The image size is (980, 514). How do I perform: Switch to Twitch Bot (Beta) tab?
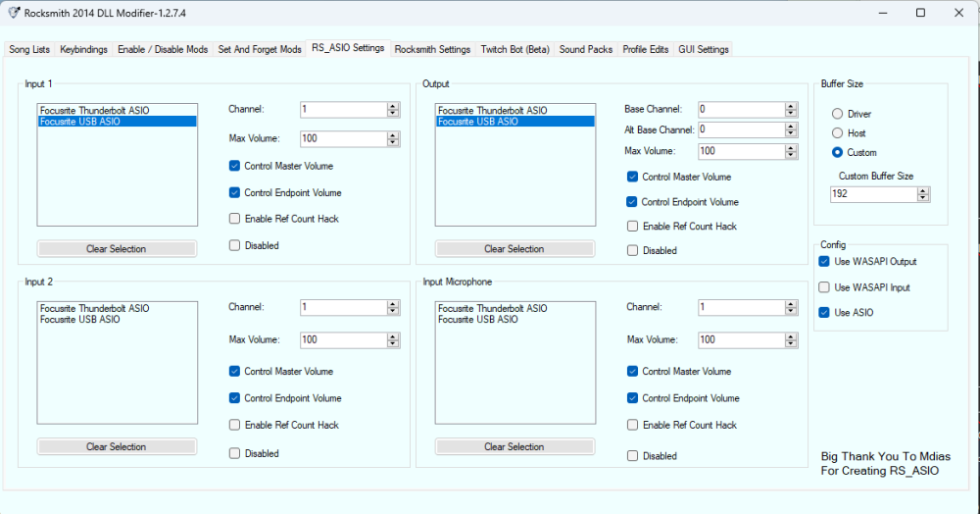tap(514, 49)
